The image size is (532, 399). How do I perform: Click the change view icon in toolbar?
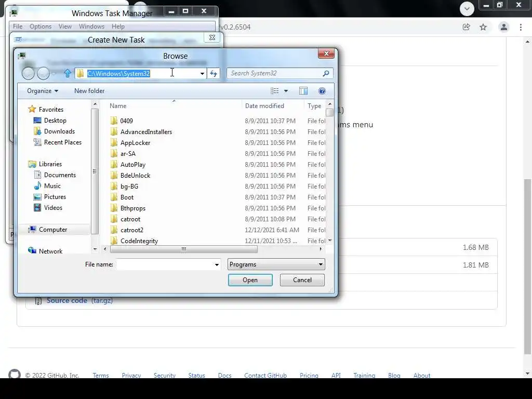tap(274, 90)
